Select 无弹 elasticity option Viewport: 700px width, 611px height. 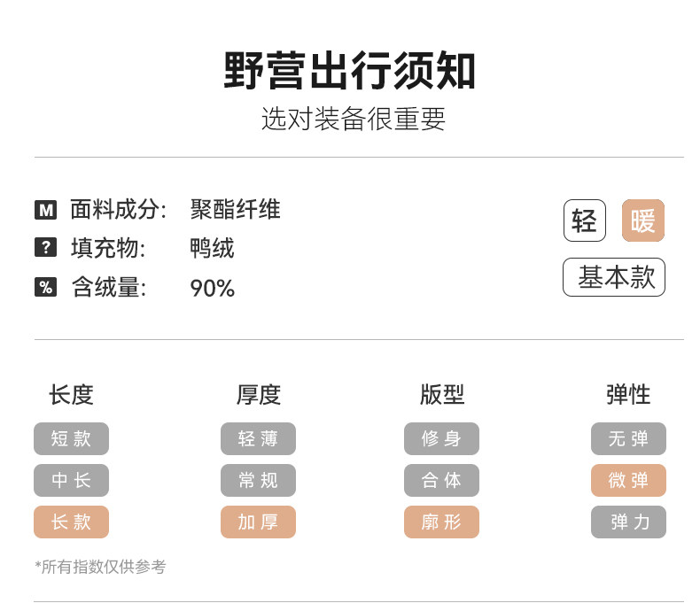[628, 438]
